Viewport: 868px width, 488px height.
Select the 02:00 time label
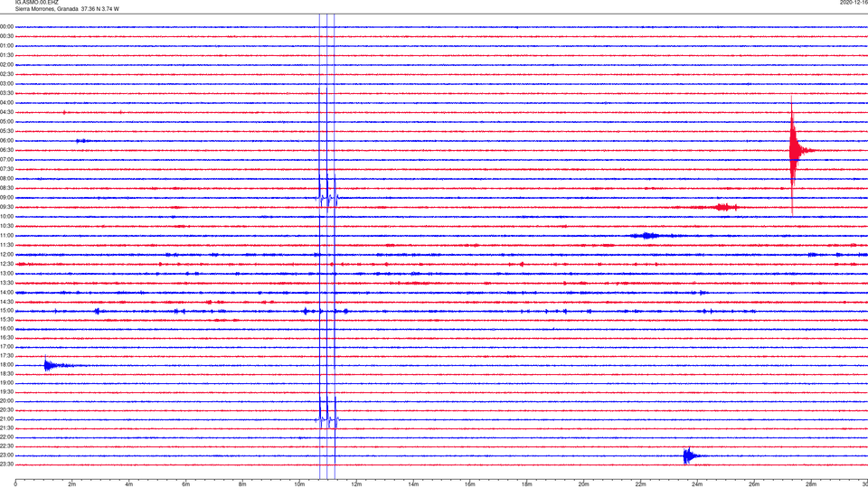[6, 65]
